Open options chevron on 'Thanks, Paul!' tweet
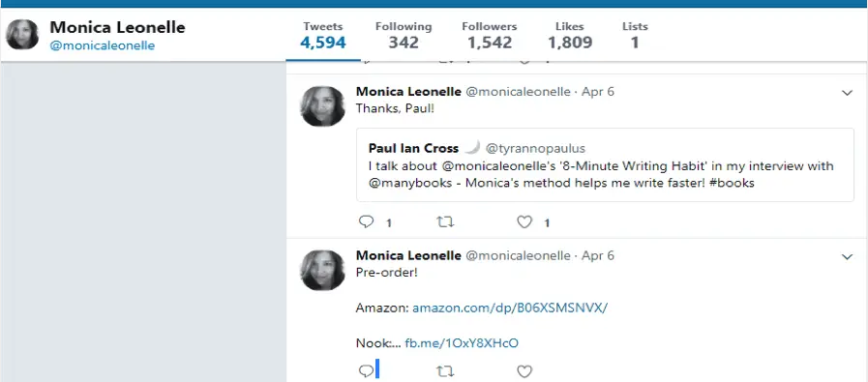 tap(847, 93)
